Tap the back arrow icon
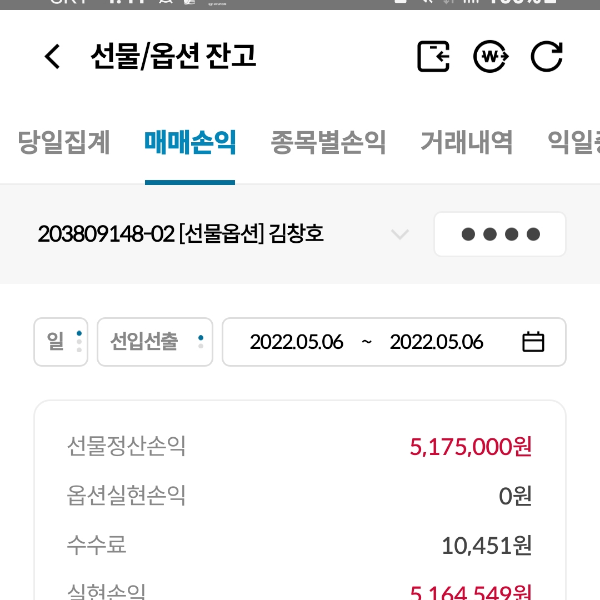Screen dimensions: 600x600 [53, 57]
